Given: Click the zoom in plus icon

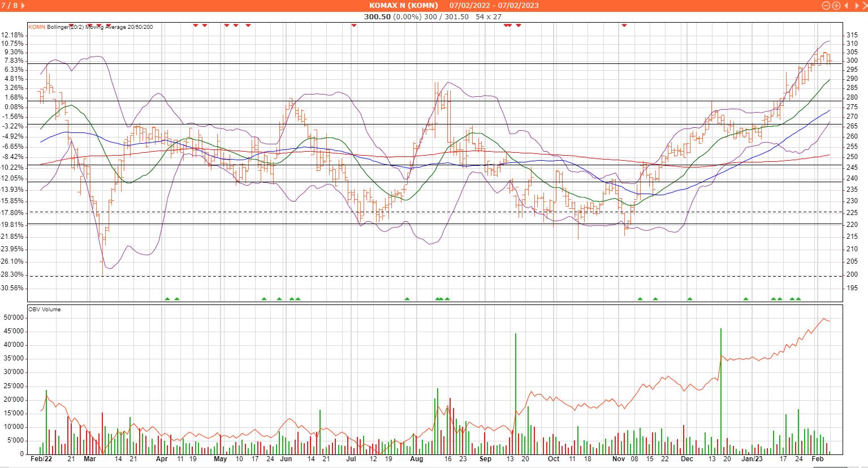Looking at the screenshot, I should pos(836,6).
